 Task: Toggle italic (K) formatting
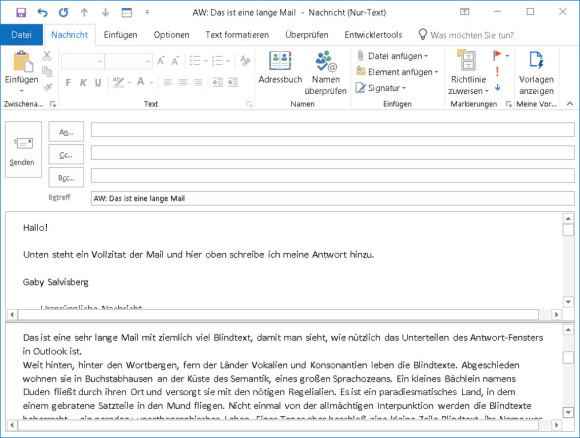click(x=83, y=82)
